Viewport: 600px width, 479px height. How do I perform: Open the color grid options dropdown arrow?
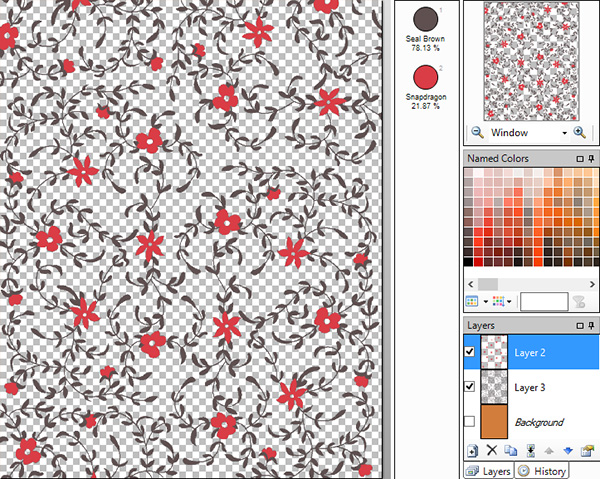tap(510, 301)
